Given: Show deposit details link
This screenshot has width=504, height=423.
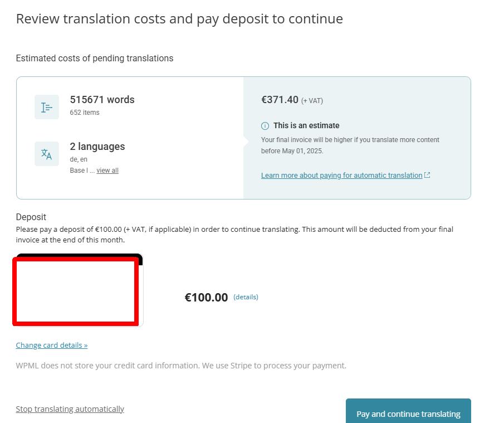Looking at the screenshot, I should [246, 297].
